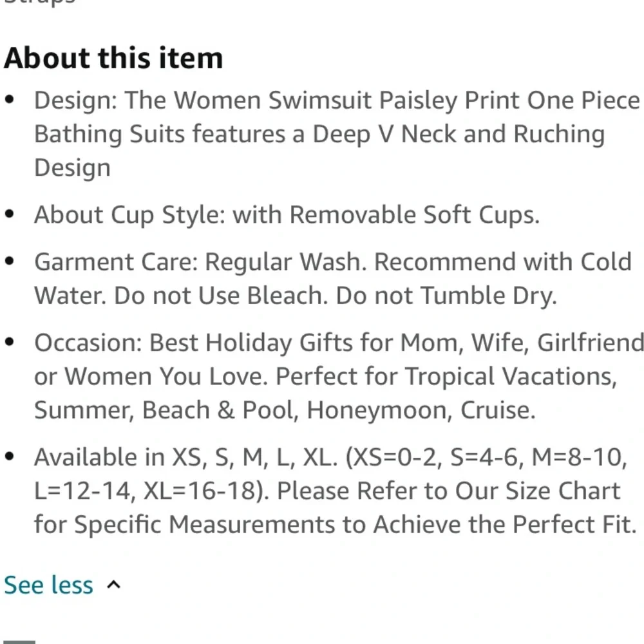Click the "About this item" heading
Viewport: 644px width, 644px height.
click(113, 58)
